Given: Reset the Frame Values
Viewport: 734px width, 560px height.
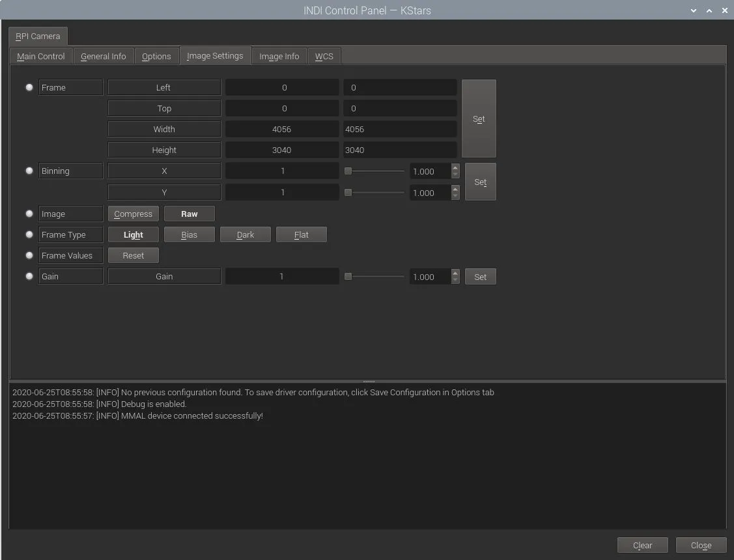Looking at the screenshot, I should (x=134, y=255).
